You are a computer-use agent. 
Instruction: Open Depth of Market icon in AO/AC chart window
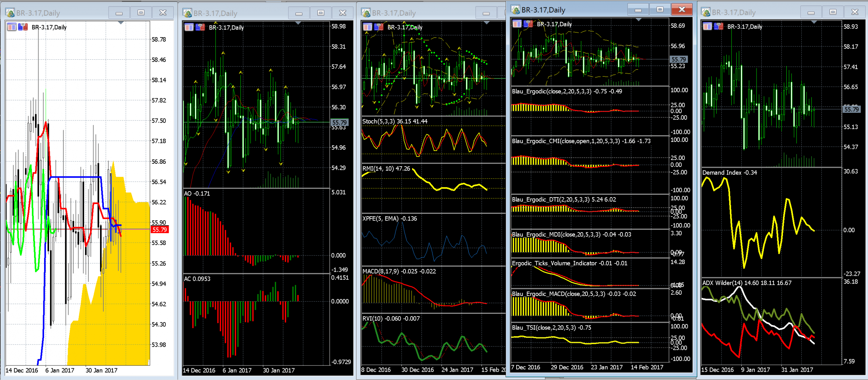pos(189,27)
